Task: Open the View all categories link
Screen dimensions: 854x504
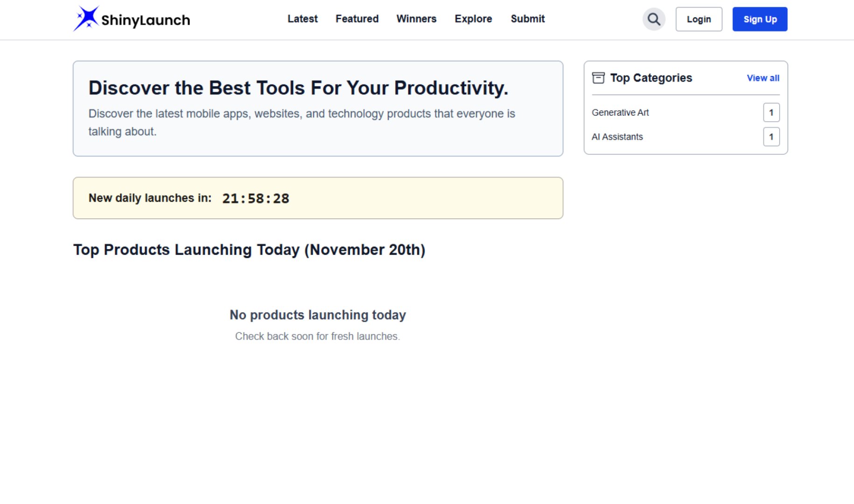Action: pos(763,78)
